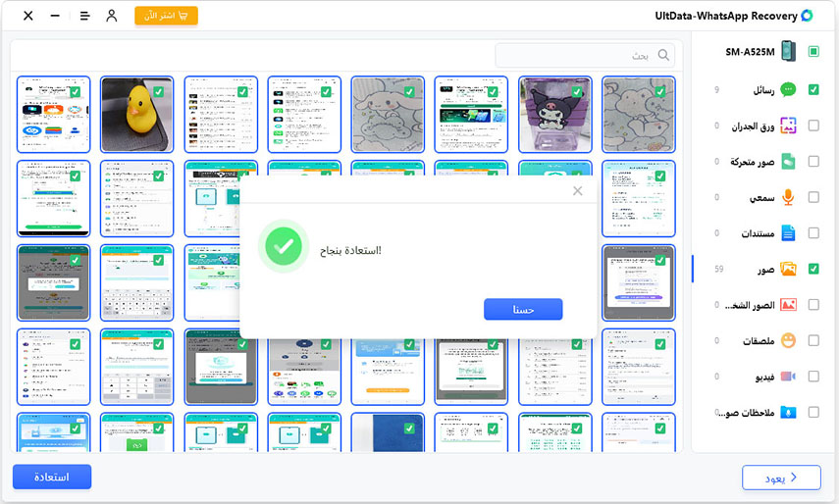Image resolution: width=839 pixels, height=504 pixels.
Task: Click the blue Documents (مستندات) icon
Action: click(x=787, y=233)
